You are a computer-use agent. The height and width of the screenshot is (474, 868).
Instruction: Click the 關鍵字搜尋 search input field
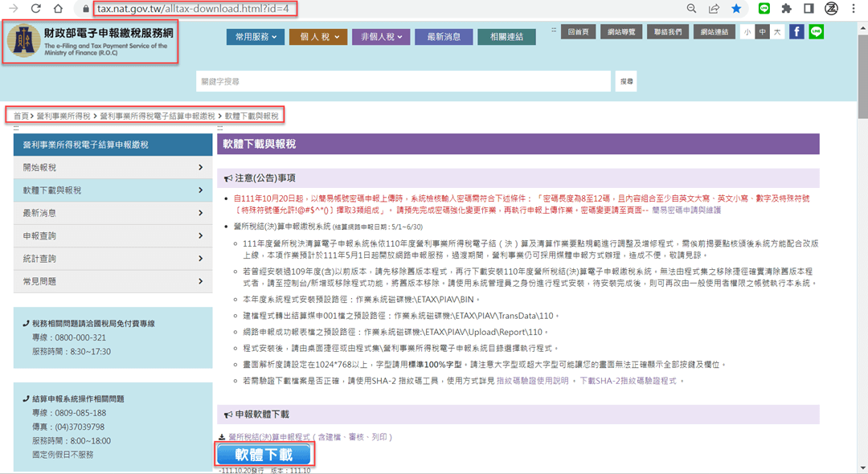tap(403, 81)
